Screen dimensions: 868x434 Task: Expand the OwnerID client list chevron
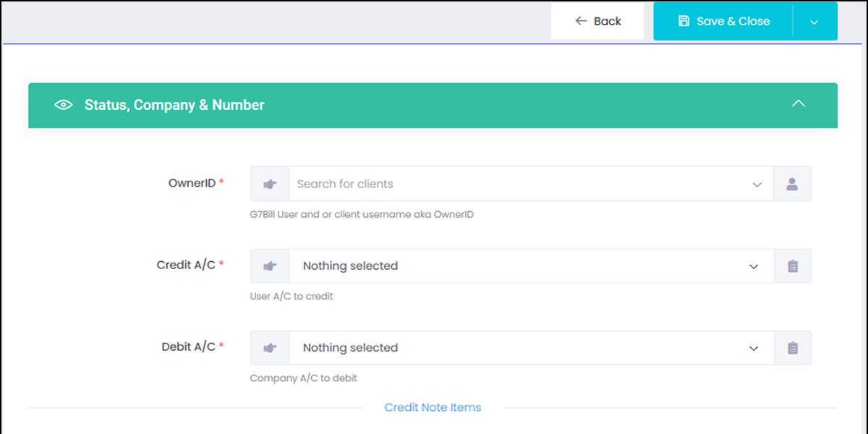757,184
